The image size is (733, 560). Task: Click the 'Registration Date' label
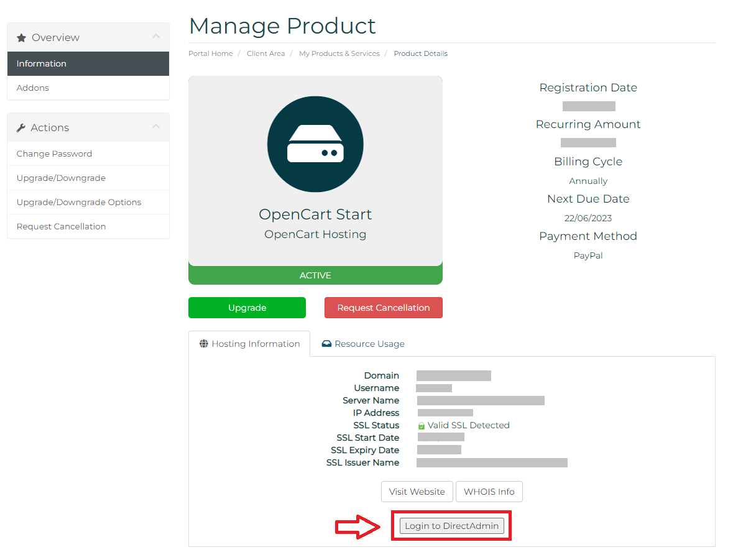click(x=588, y=88)
